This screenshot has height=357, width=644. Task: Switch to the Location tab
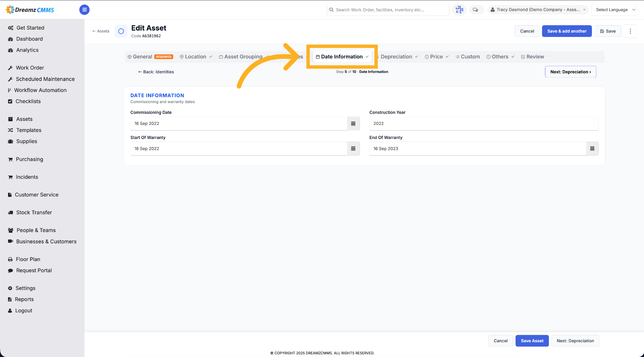click(x=196, y=57)
